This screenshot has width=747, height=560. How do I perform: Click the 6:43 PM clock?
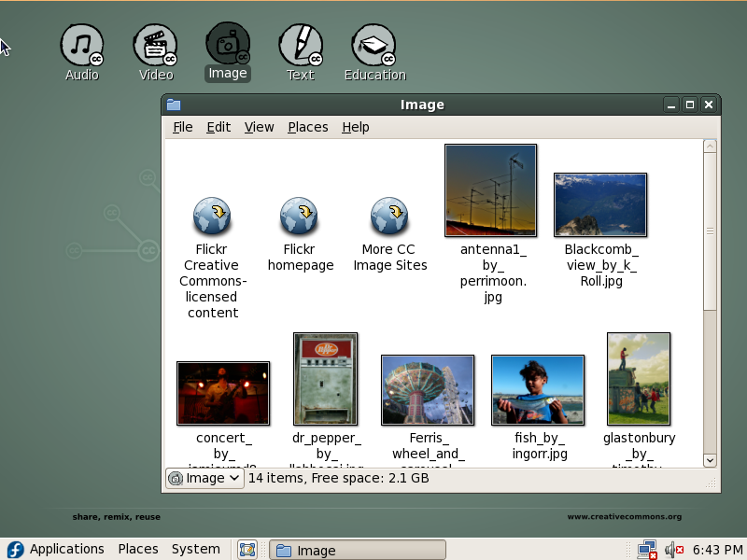pyautogui.click(x=718, y=550)
